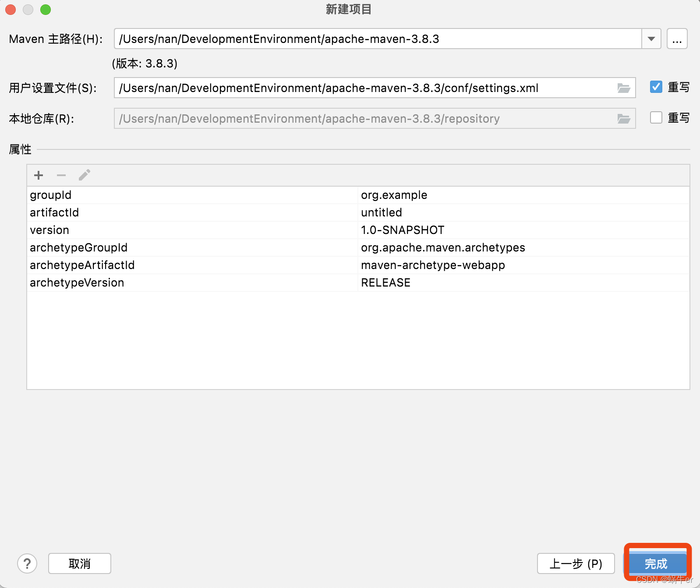The width and height of the screenshot is (700, 588).
Task: Browse for user settings file folder icon
Action: [624, 88]
